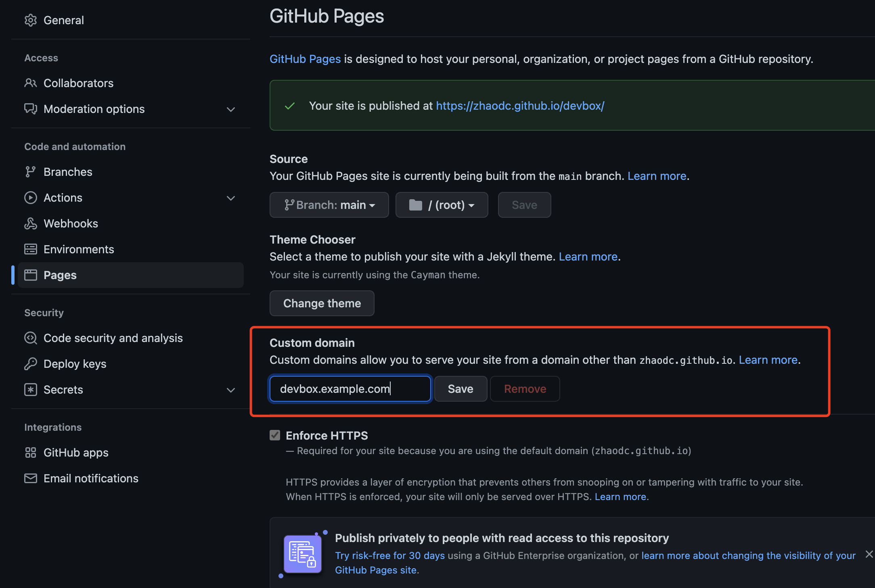Screen dimensions: 875x588
Task: Click the Pages browser icon
Action: [x=31, y=275]
